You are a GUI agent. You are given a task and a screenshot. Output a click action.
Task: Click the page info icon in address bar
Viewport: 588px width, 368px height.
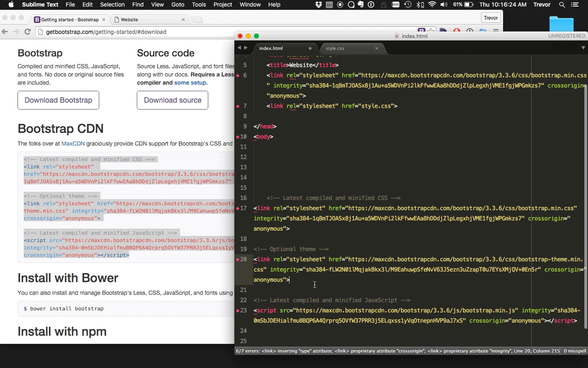pos(41,32)
